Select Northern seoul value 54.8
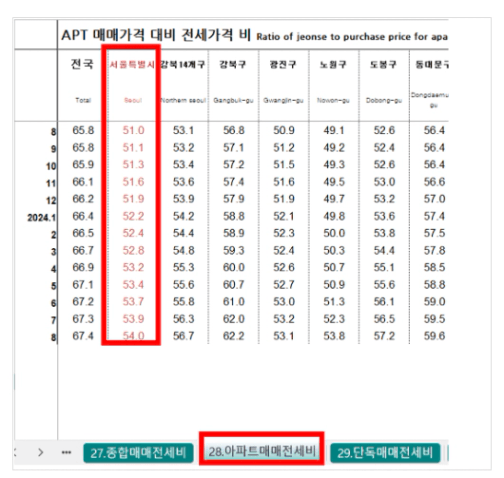This screenshot has width=504, height=478. tap(183, 250)
